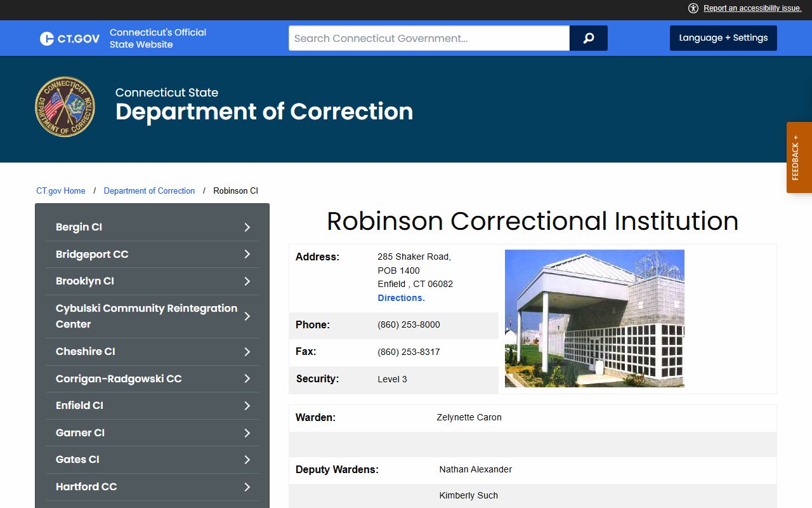Screen dimensions: 812x508
Task: Open the Feedback side tab
Action: 799,157
